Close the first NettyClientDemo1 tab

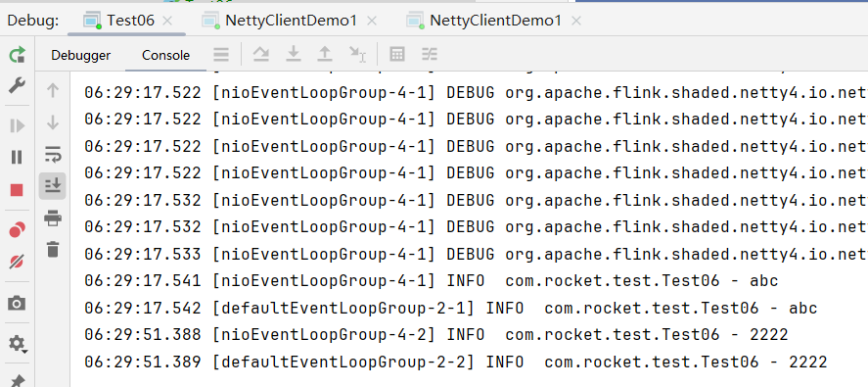pos(372,22)
